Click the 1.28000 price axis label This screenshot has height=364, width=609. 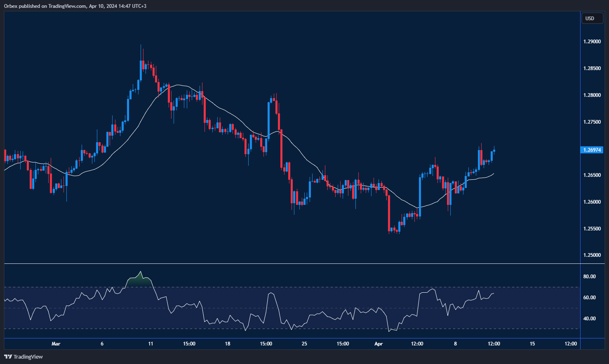592,95
